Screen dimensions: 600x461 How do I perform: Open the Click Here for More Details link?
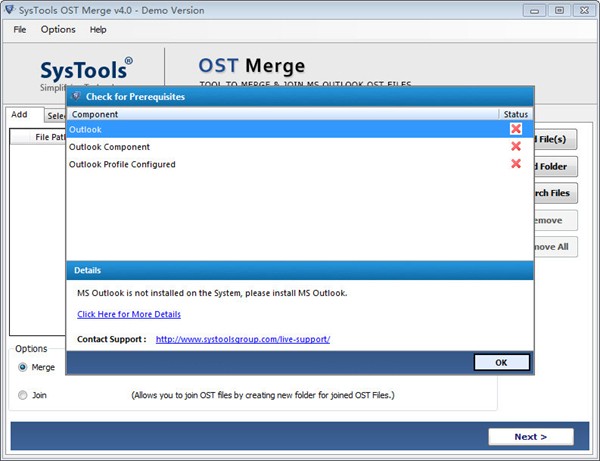click(129, 314)
